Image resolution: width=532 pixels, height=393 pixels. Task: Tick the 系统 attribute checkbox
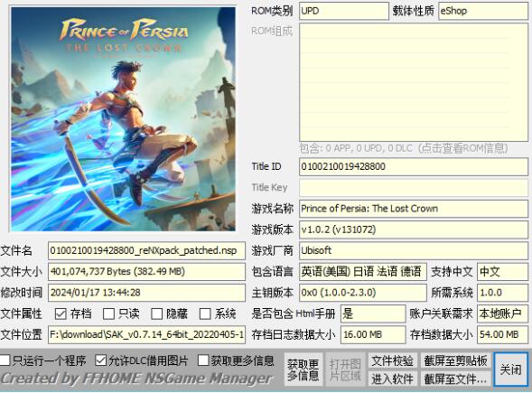tap(205, 313)
